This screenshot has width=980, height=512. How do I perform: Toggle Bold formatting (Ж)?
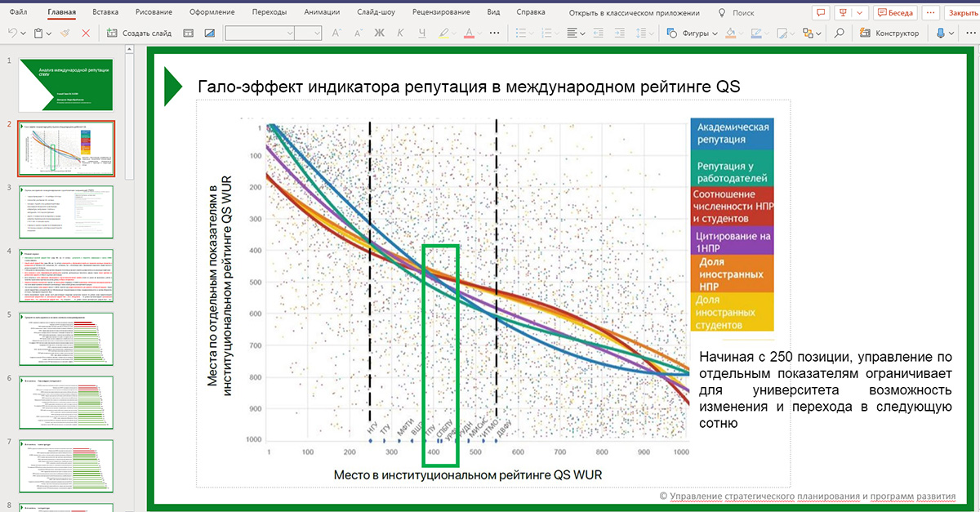(379, 33)
